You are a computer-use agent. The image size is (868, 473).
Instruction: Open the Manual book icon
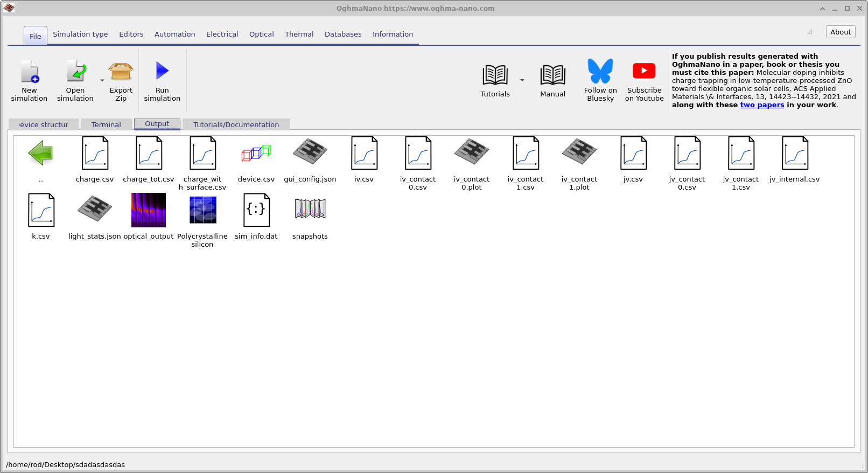coord(553,75)
